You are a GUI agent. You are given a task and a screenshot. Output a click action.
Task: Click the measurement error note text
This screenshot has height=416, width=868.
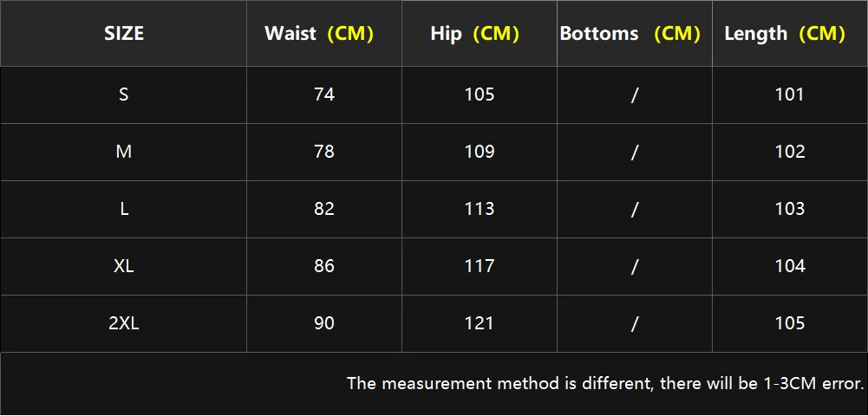point(605,383)
